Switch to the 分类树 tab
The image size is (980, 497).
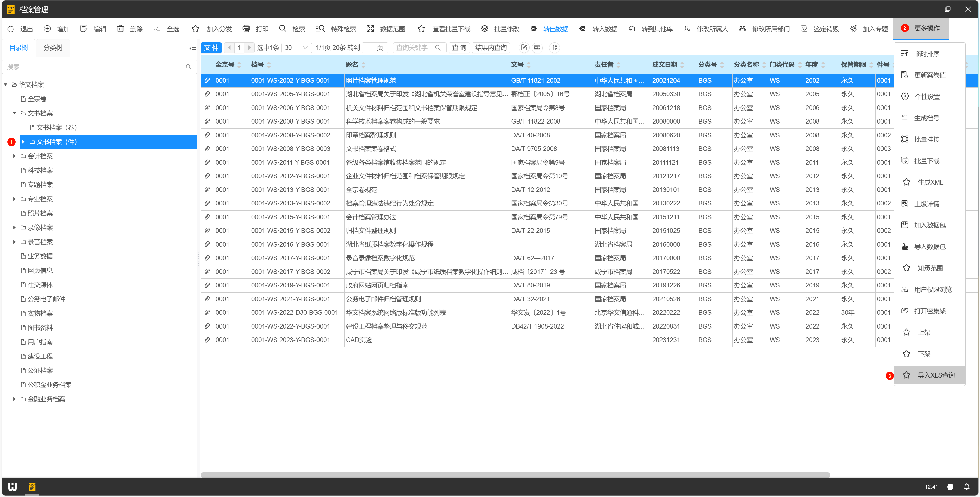tap(53, 47)
